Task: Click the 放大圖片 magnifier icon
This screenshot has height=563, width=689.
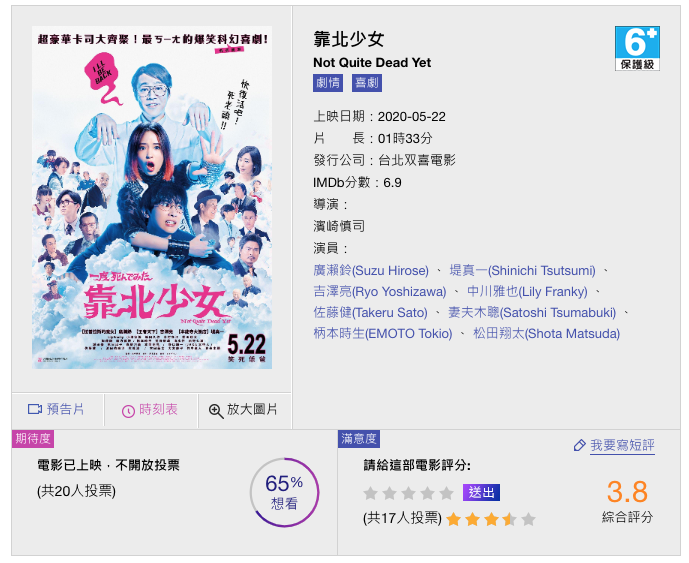Action: pos(216,411)
